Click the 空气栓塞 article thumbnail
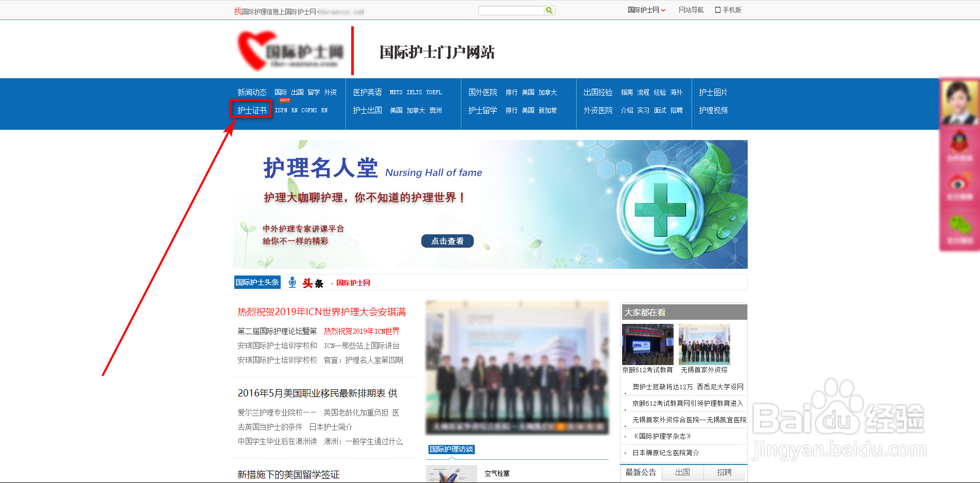Viewport: 980px width, 483px height. (452, 474)
